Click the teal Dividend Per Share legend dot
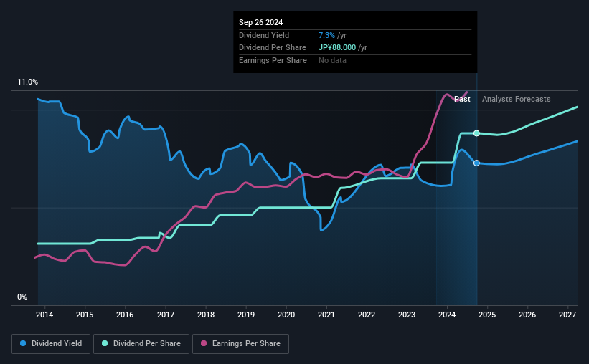Screen dimensions: 589x364 click(x=105, y=343)
